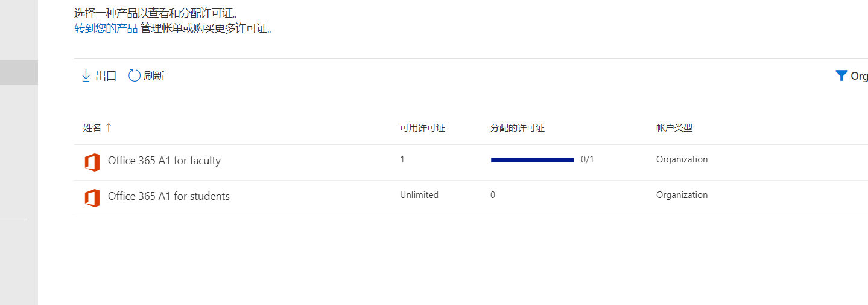Click the 刷新 refresh button
This screenshot has height=305, width=868.
147,75
